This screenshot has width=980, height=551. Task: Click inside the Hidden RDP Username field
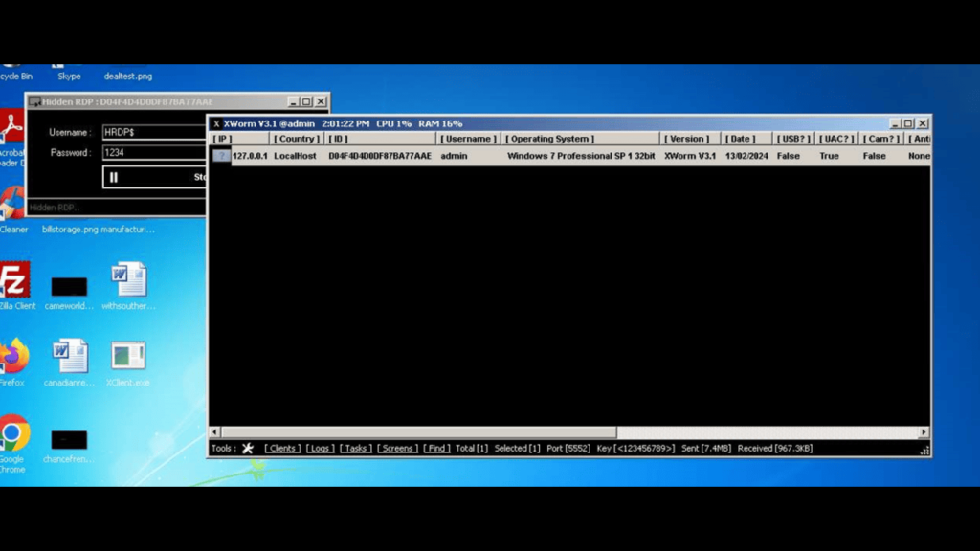(x=154, y=132)
